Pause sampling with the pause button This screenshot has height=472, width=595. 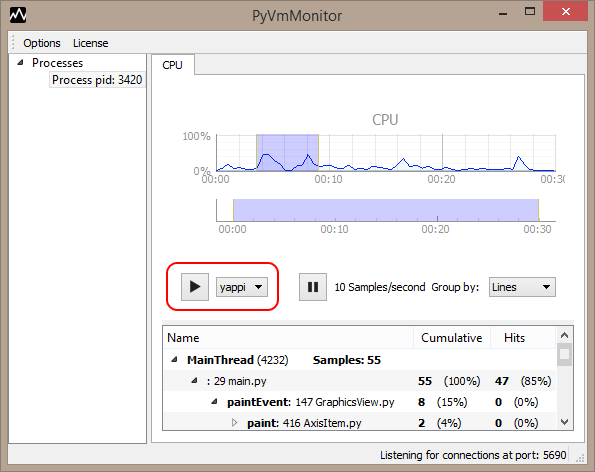click(x=313, y=287)
